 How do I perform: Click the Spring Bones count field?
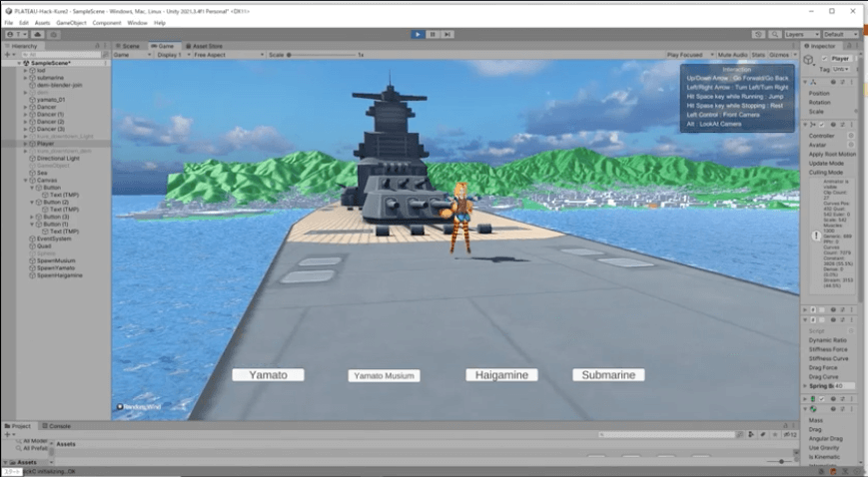pos(845,386)
